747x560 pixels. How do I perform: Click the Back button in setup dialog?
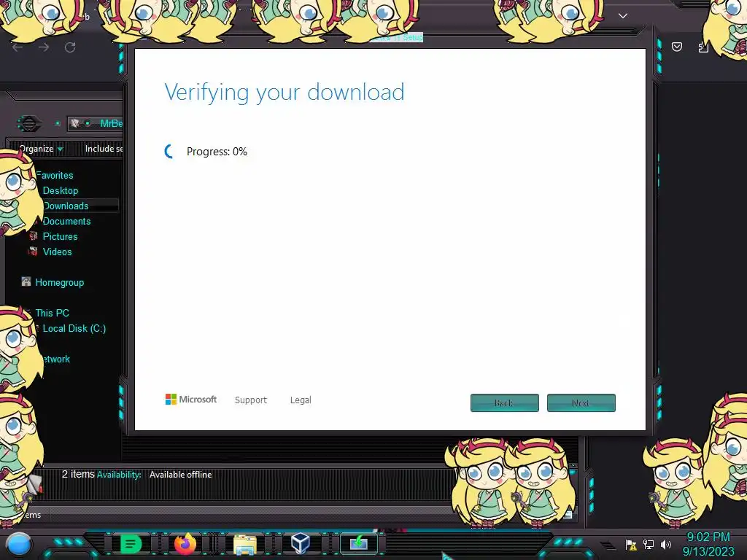[x=505, y=402]
